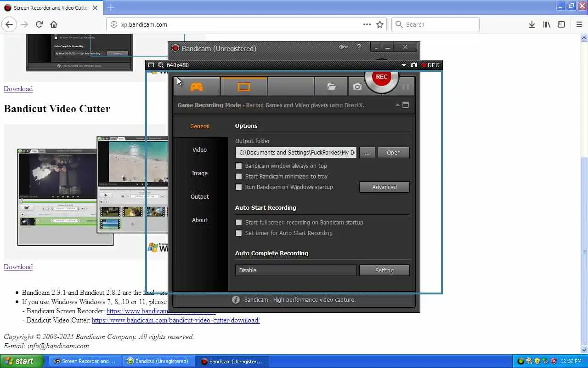
Task: Open a new Firefox tab with plus button
Action: pos(111,7)
